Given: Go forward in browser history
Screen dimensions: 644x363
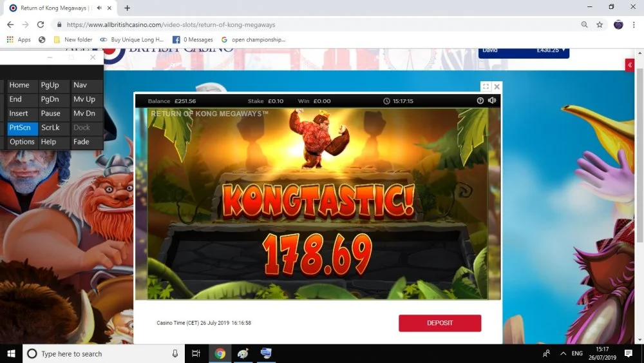Looking at the screenshot, I should click(26, 25).
